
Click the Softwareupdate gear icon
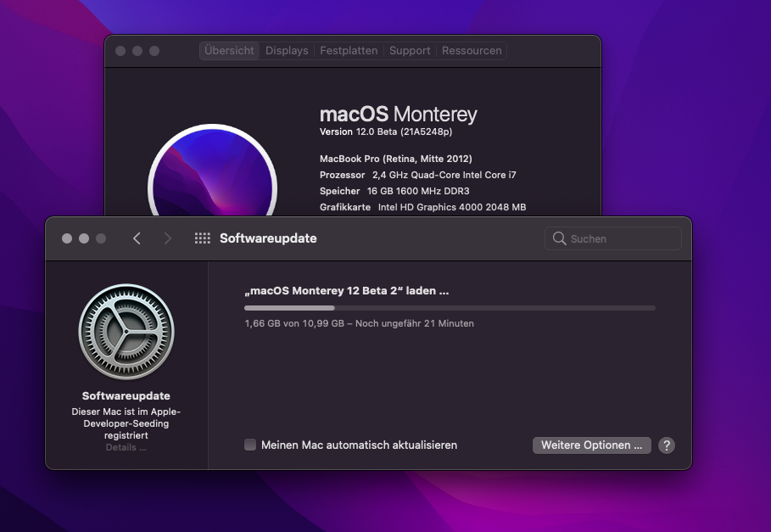(126, 332)
